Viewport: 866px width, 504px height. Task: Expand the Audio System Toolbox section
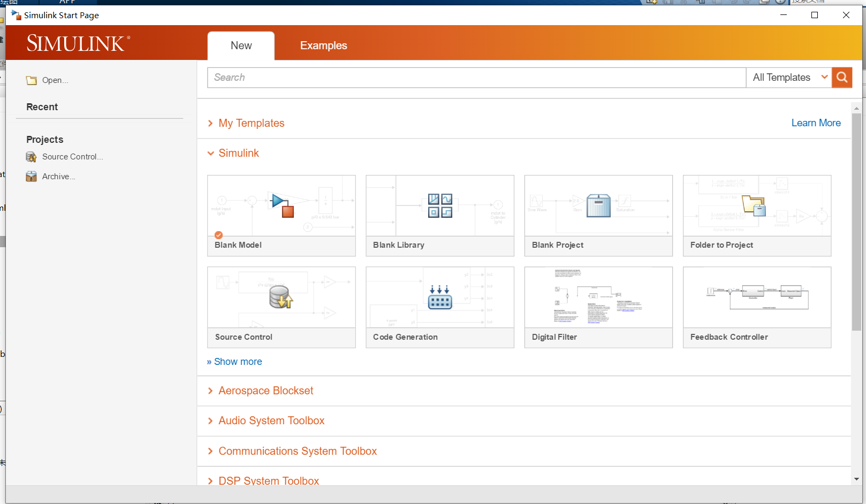[266, 421]
